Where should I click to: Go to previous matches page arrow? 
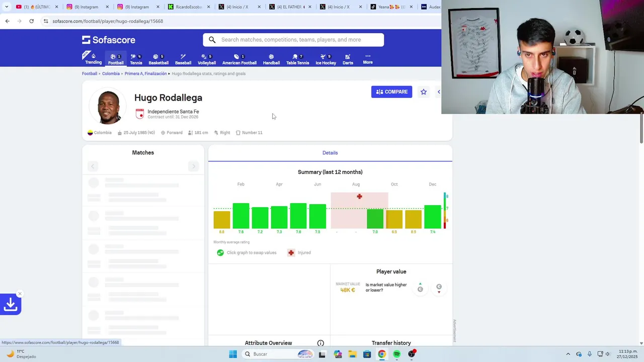click(93, 166)
